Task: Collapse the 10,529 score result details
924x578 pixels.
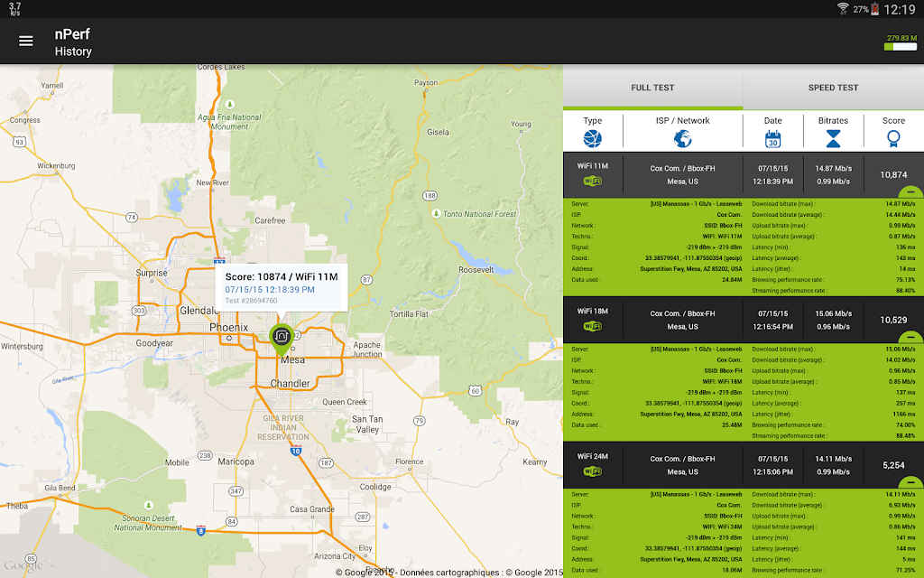Action: tap(911, 337)
